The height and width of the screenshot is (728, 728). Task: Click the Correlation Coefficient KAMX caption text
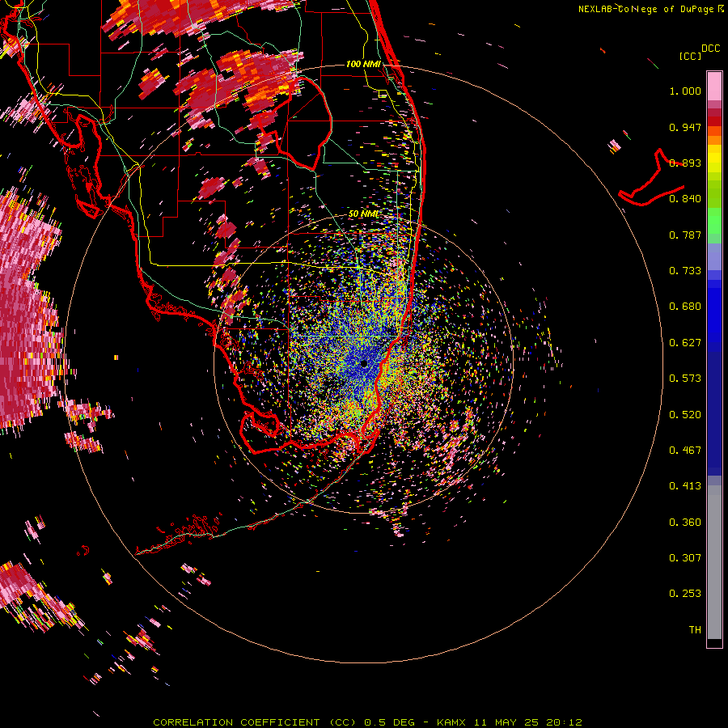tap(367, 722)
